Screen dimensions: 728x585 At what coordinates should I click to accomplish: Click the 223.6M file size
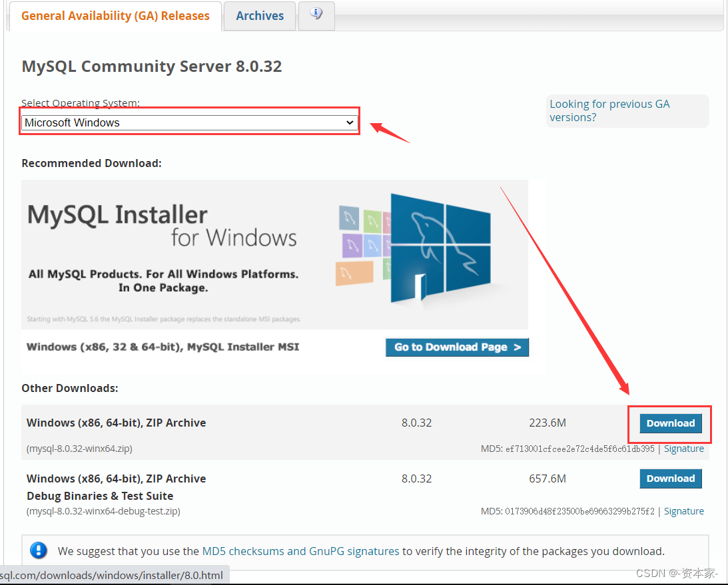[547, 423]
